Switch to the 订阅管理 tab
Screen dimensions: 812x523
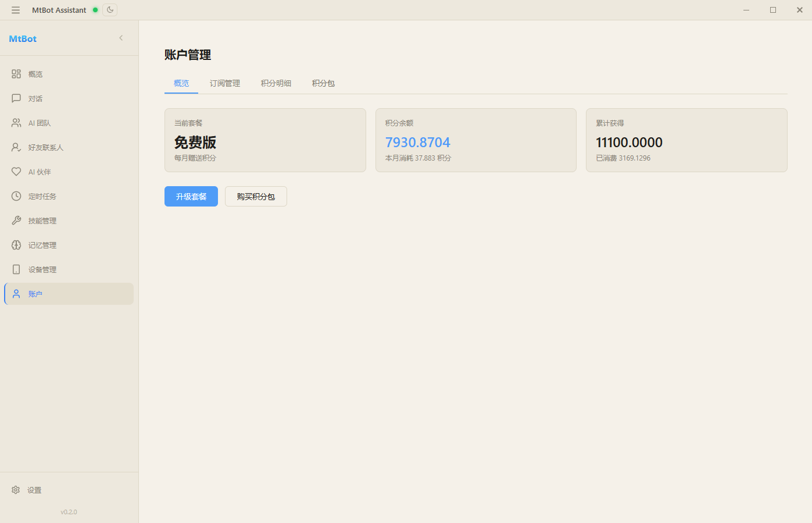point(225,83)
